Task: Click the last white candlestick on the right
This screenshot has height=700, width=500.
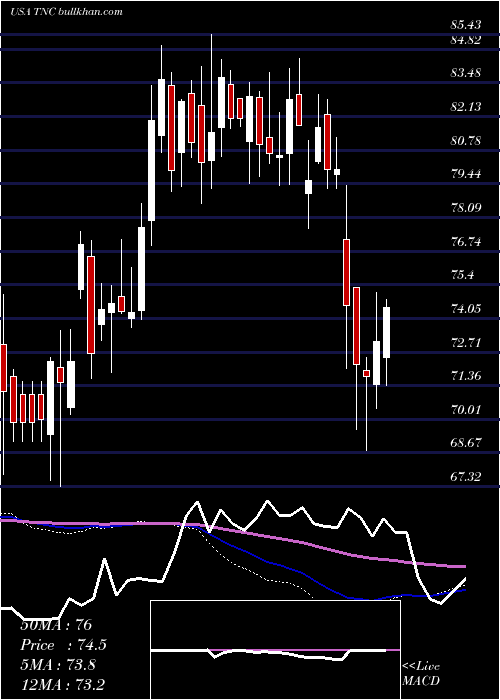Action: tap(386, 332)
